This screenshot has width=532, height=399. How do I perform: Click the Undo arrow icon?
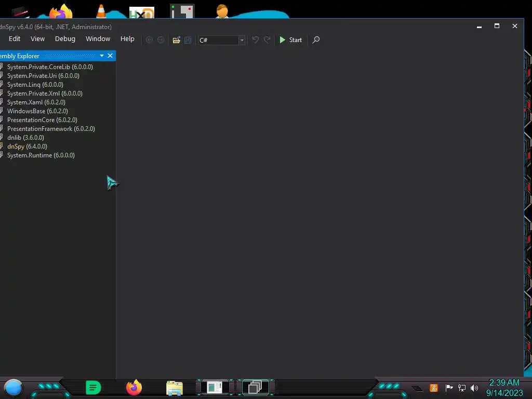[256, 40]
